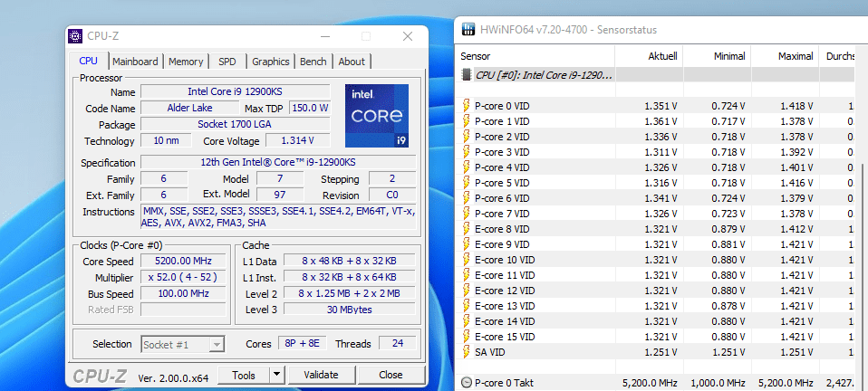The image size is (868, 391).
Task: Click the lightning icon for E-core 10 VID
Action: [466, 260]
